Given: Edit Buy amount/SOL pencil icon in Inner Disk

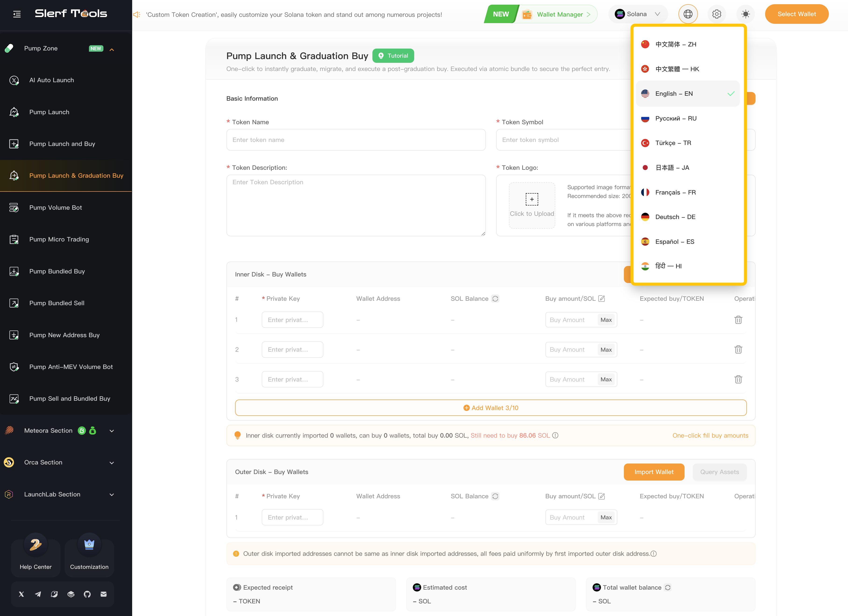Looking at the screenshot, I should point(602,298).
